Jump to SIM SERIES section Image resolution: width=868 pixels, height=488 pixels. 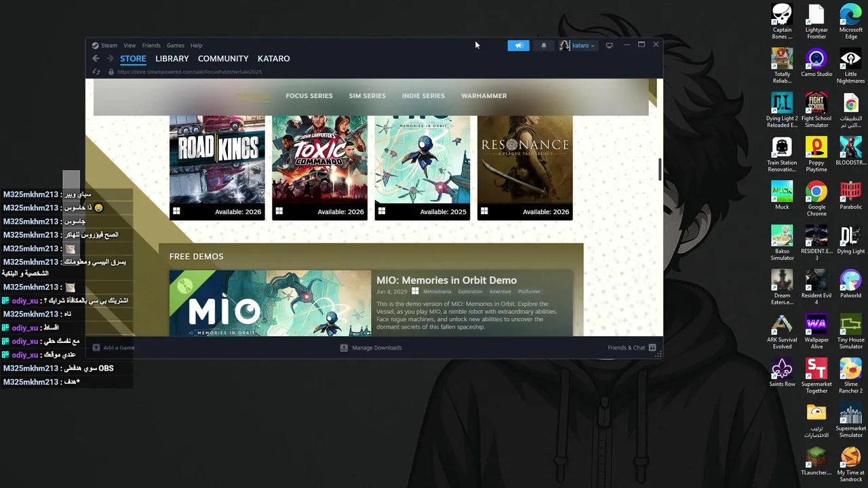coord(367,96)
